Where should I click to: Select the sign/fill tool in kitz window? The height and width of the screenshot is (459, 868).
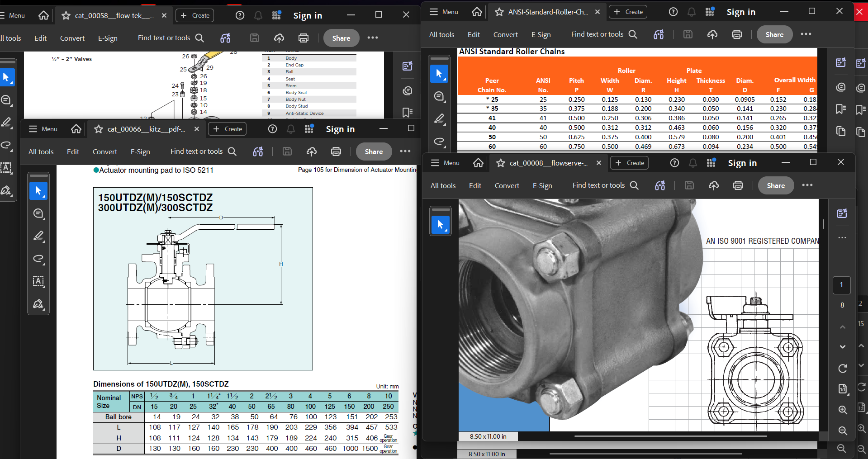(x=38, y=304)
